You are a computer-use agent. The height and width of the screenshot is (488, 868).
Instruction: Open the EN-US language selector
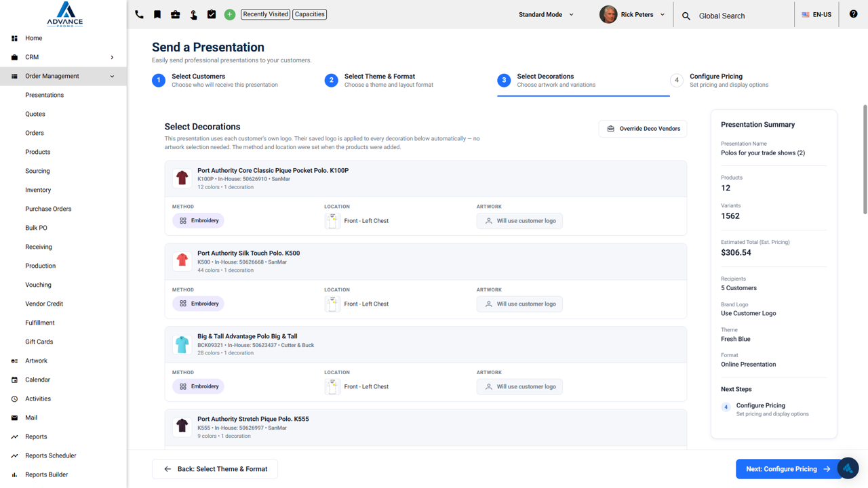(816, 14)
